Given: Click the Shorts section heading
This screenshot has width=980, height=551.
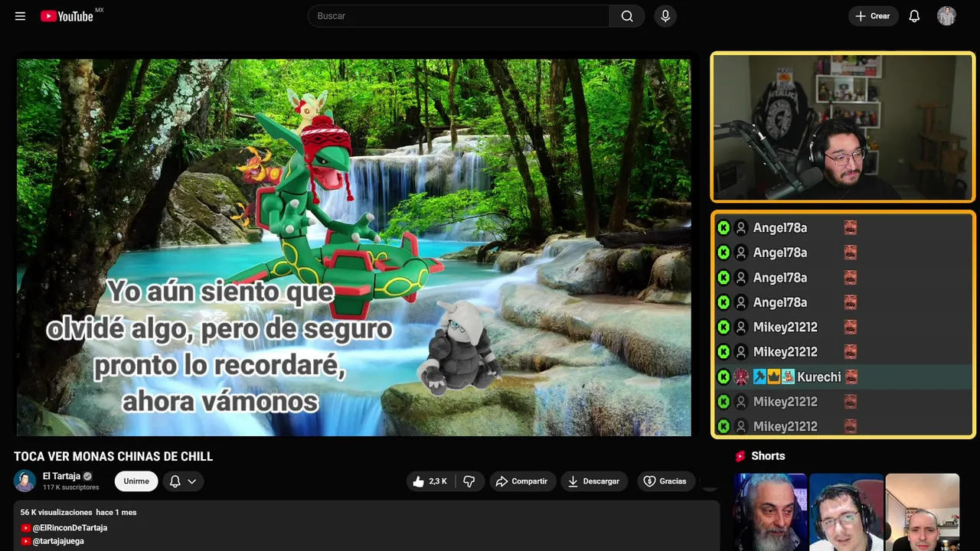Looking at the screenshot, I should coord(768,456).
